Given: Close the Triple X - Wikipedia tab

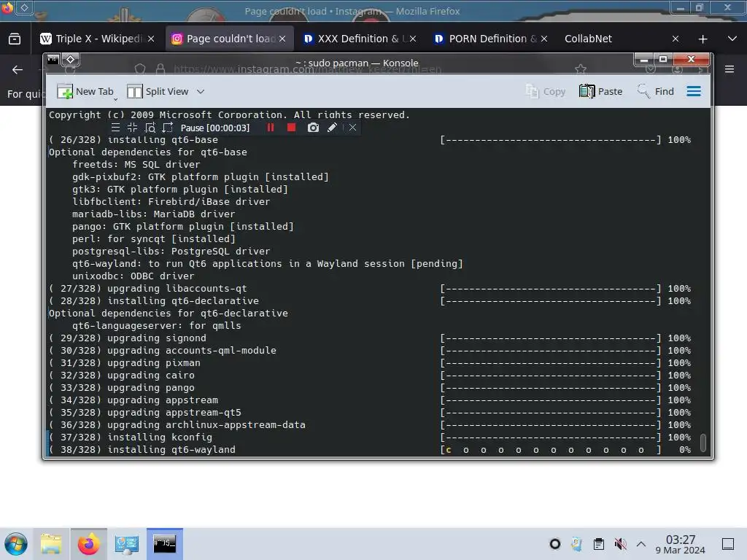Looking at the screenshot, I should [x=151, y=39].
